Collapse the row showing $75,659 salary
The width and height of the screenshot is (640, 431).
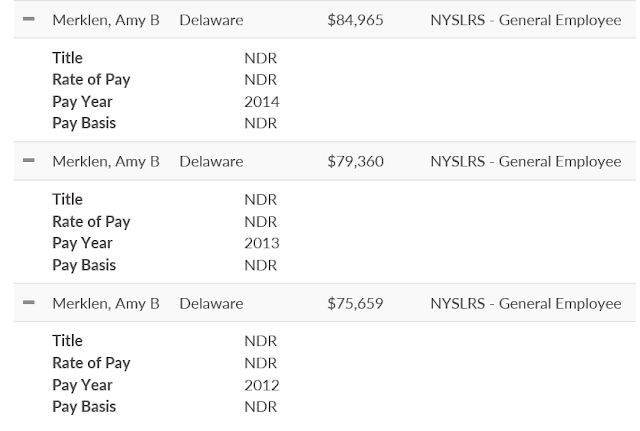click(28, 304)
